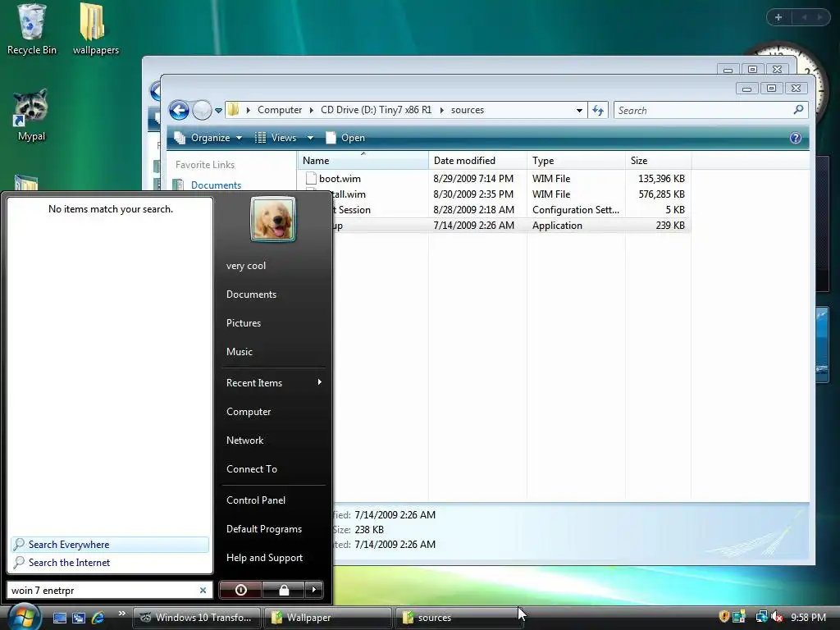Open the Recycle Bin desktop icon
The image size is (840, 630).
[32, 29]
